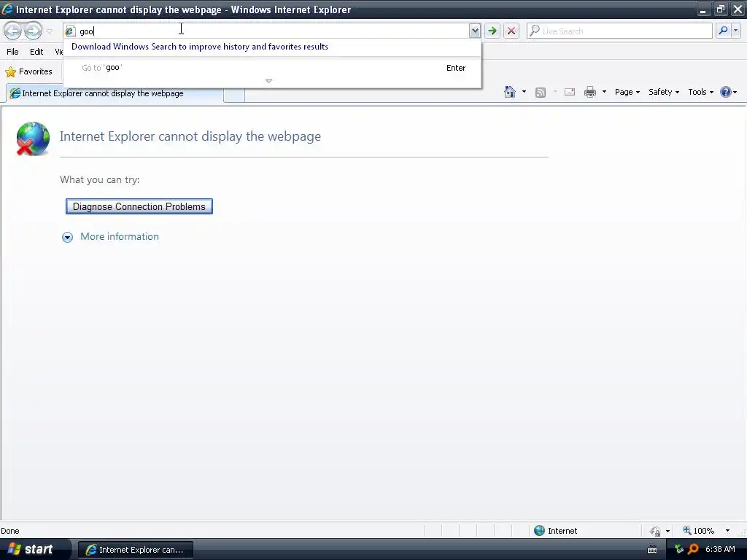Click the Live Search magnifier button
747x560 pixels.
point(723,31)
